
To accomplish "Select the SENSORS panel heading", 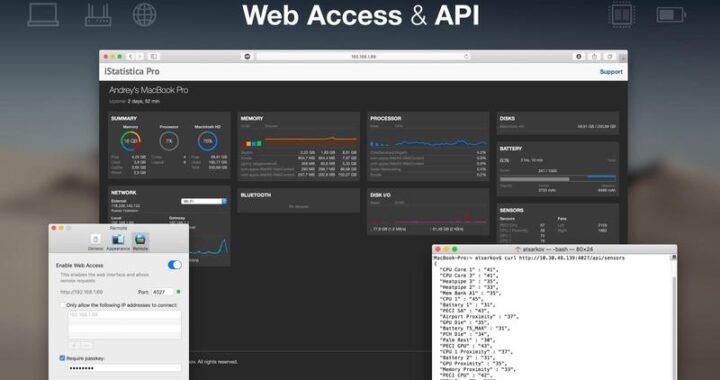I will click(512, 210).
